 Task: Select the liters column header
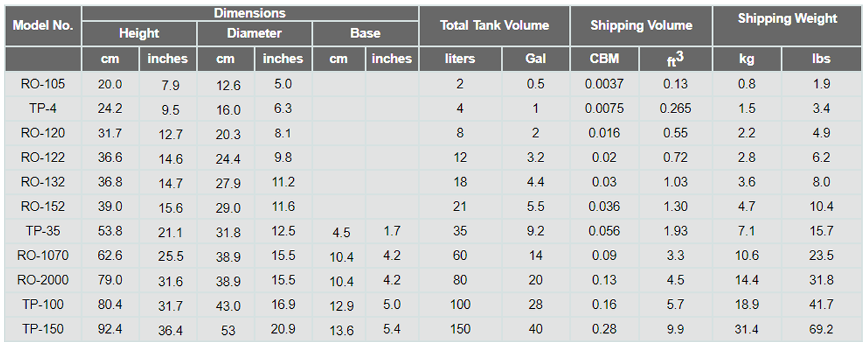click(x=460, y=59)
